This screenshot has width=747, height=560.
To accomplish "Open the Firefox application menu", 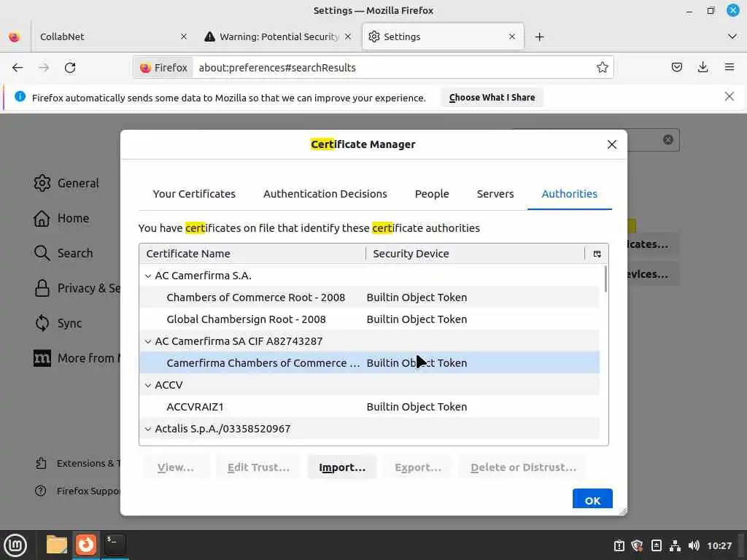I will pyautogui.click(x=729, y=67).
